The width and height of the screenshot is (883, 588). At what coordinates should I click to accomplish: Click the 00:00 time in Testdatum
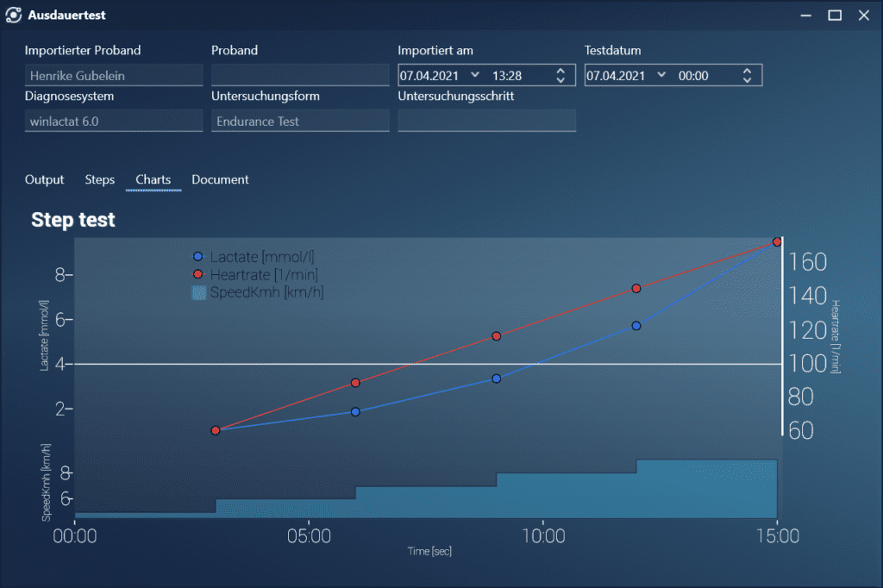pos(693,76)
